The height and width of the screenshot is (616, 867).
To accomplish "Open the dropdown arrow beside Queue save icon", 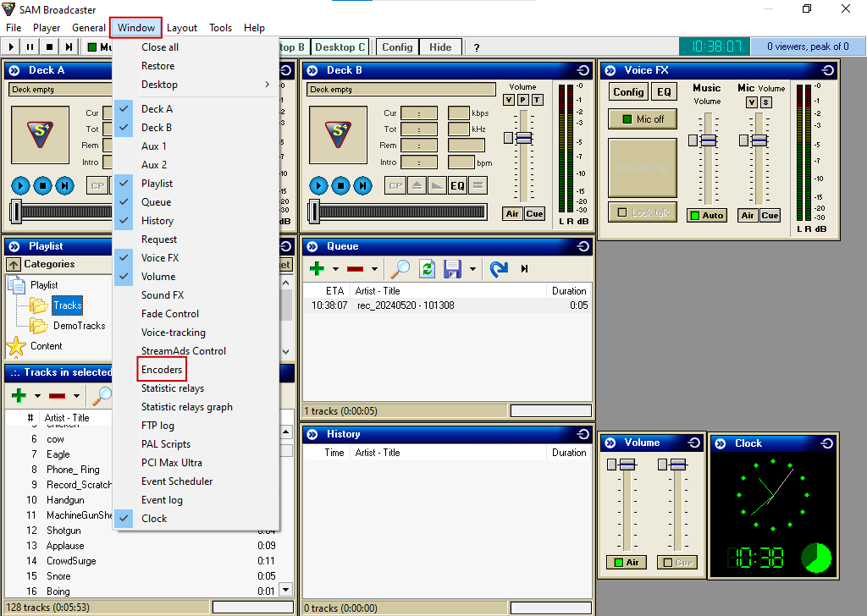I will 472,269.
